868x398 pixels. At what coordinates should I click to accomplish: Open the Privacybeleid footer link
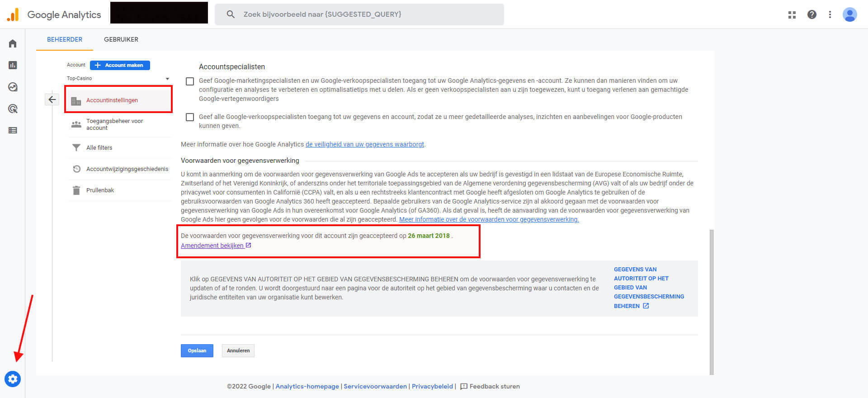pyautogui.click(x=432, y=386)
